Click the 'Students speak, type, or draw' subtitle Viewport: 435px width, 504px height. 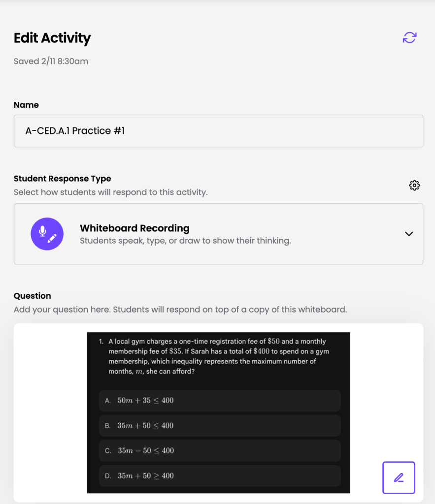(185, 241)
